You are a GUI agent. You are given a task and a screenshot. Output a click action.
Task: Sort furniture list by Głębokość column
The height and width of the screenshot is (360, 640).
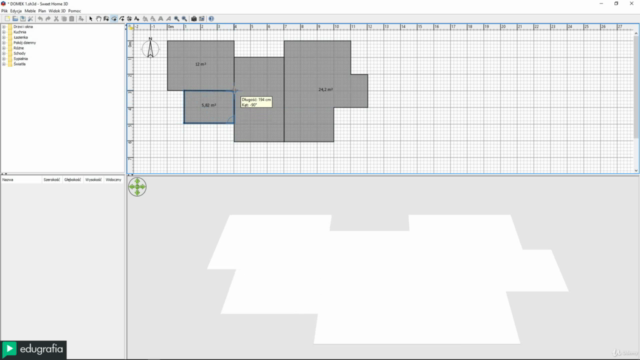(73, 180)
